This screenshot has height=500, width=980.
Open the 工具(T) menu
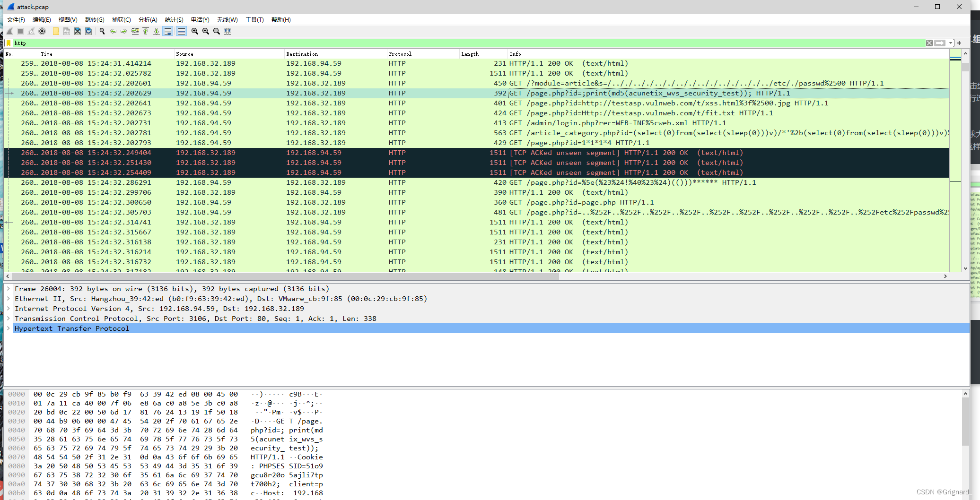click(254, 20)
